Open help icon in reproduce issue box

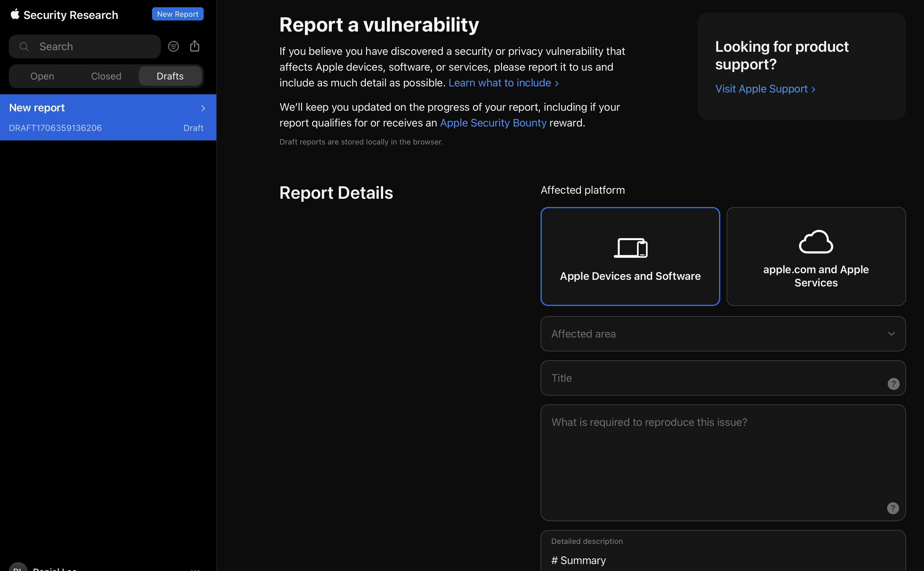pos(893,508)
